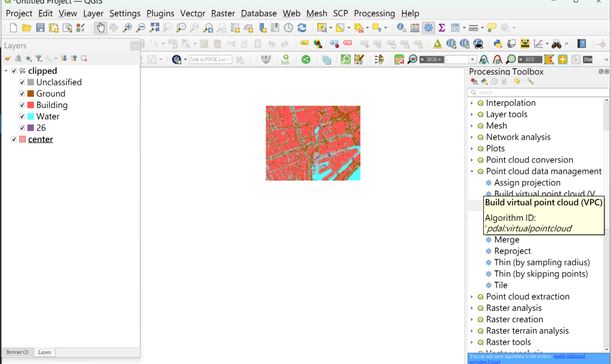
Task: Open the Project menu
Action: [18, 13]
